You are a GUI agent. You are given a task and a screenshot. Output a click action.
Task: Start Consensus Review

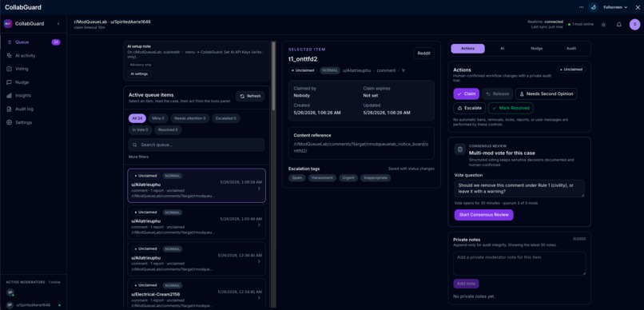click(x=484, y=215)
